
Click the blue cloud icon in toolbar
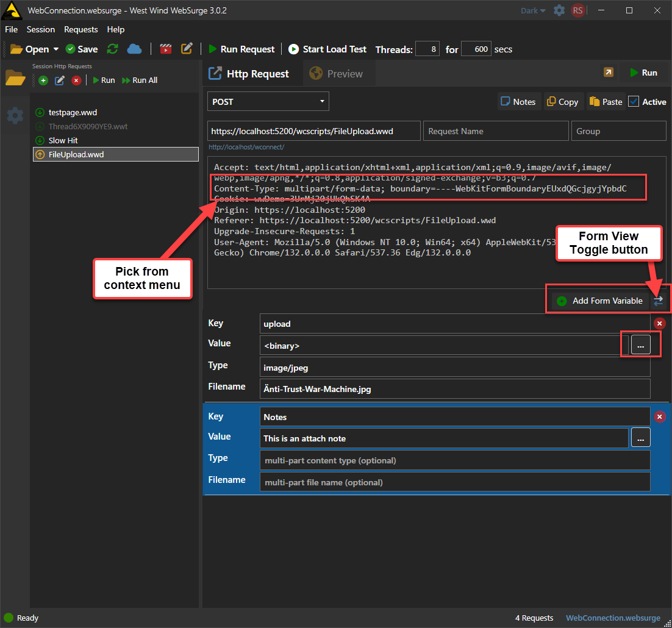[x=134, y=49]
